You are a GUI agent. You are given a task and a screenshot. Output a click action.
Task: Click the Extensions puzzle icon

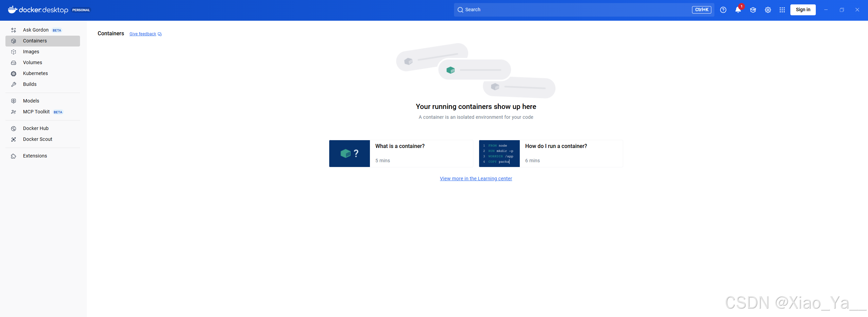click(x=14, y=156)
